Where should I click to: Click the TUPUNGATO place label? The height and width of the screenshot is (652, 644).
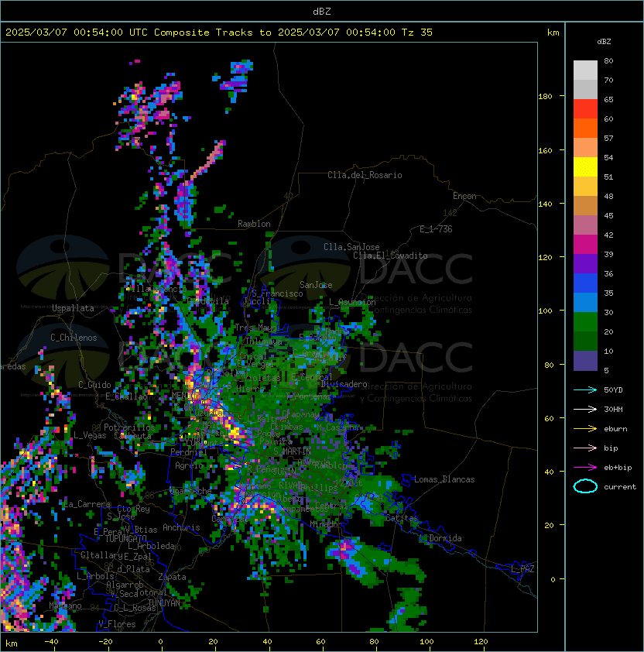[x=125, y=539]
